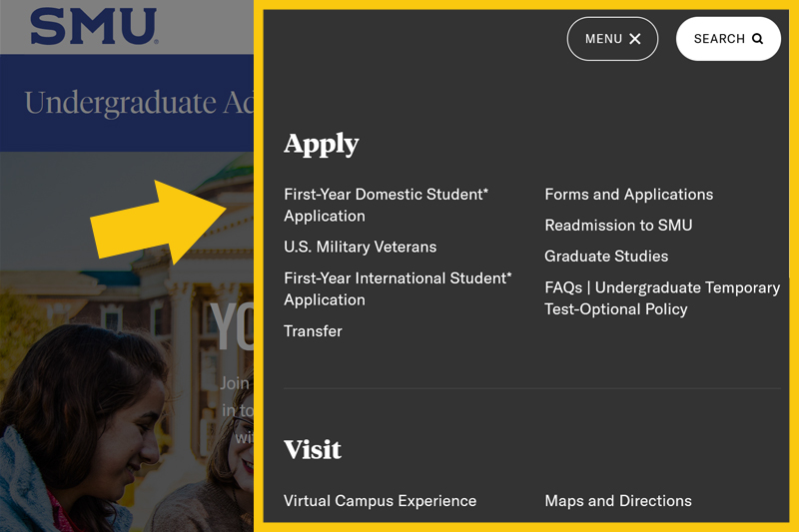Click the SMU logo
The height and width of the screenshot is (532, 799).
coord(93,27)
